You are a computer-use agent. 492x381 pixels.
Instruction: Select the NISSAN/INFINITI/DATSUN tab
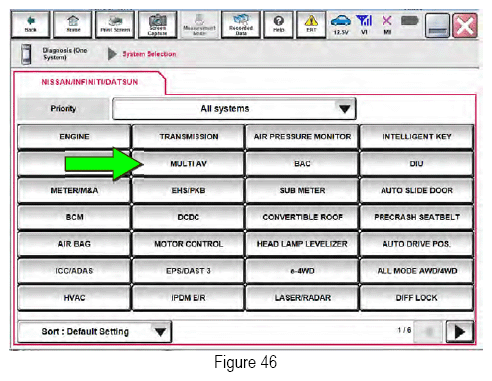tap(89, 82)
